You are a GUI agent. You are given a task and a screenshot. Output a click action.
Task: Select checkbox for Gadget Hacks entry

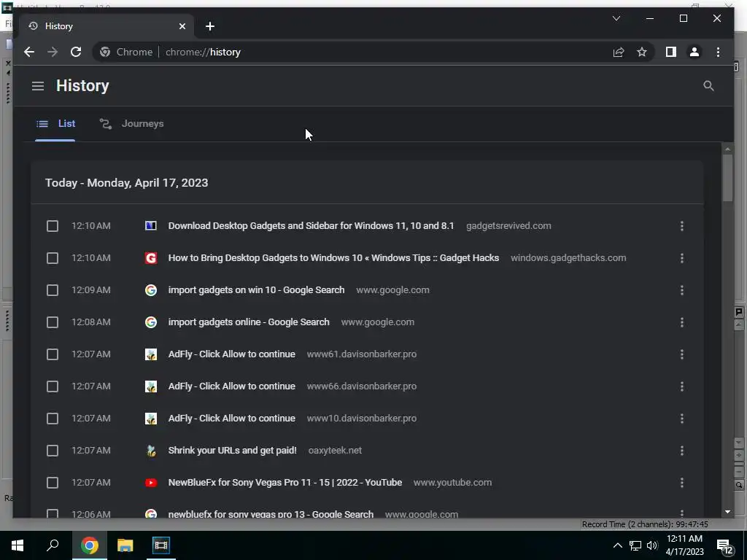[x=53, y=258]
